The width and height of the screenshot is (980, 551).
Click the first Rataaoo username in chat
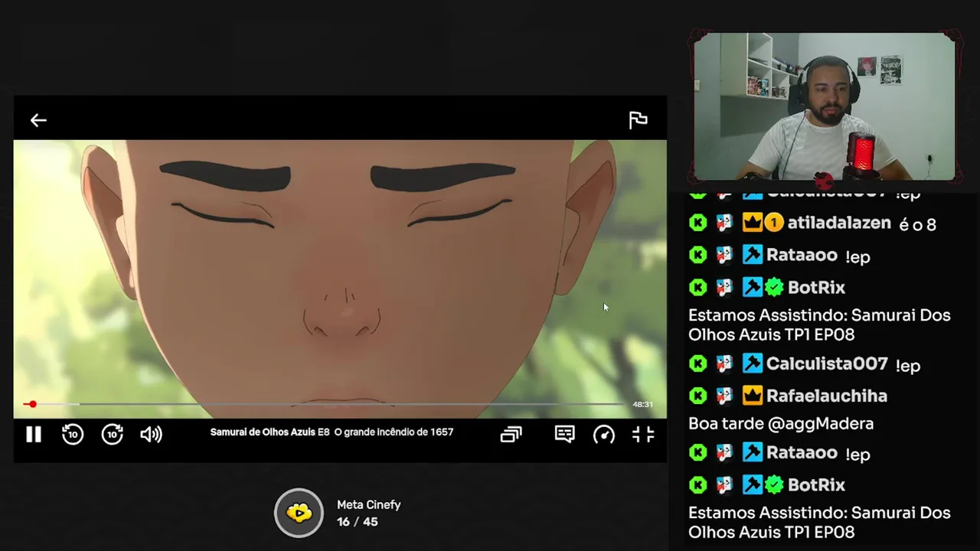802,255
